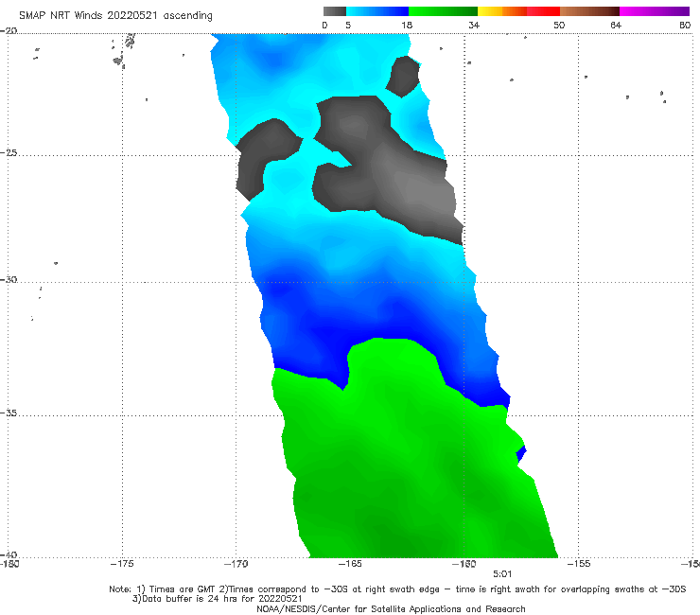Click the gray 0-5 colorbar segment
Viewport: 700px width, 615px height.
tap(335, 11)
